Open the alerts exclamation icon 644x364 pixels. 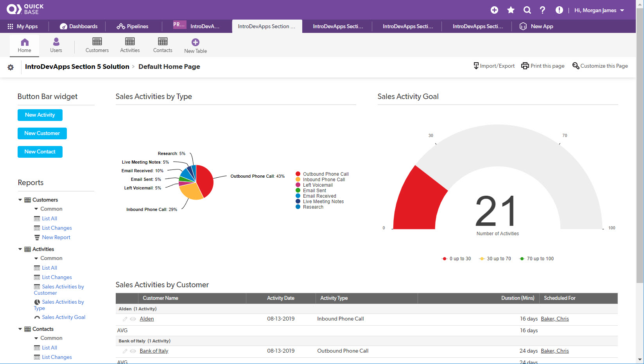pyautogui.click(x=559, y=10)
